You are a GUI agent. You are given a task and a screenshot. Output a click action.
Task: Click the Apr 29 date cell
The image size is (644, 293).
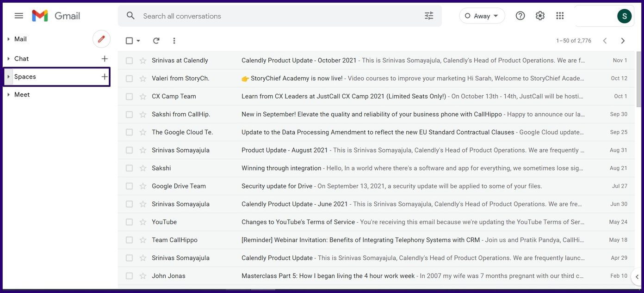coord(619,258)
